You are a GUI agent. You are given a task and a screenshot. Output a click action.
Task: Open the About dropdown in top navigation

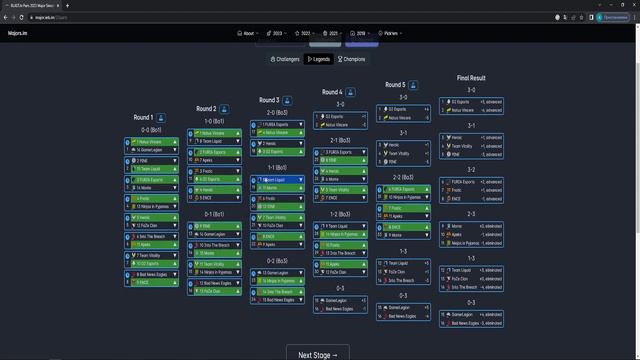(x=248, y=33)
